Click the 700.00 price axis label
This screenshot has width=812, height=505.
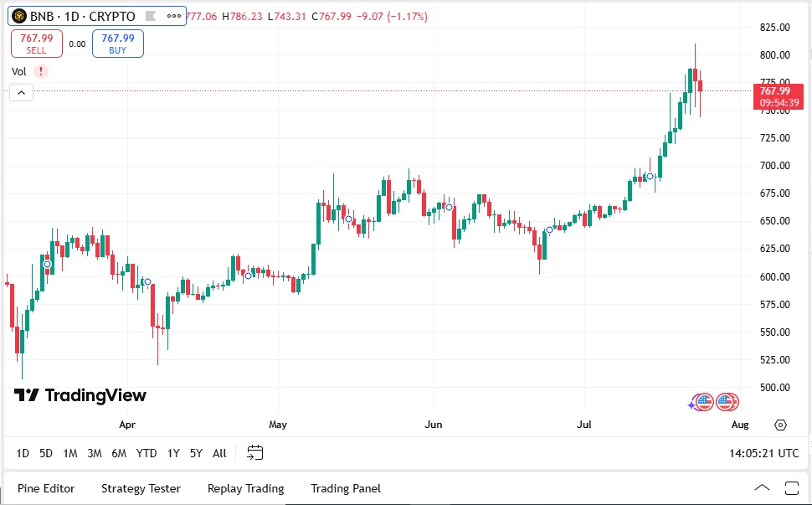(x=774, y=166)
